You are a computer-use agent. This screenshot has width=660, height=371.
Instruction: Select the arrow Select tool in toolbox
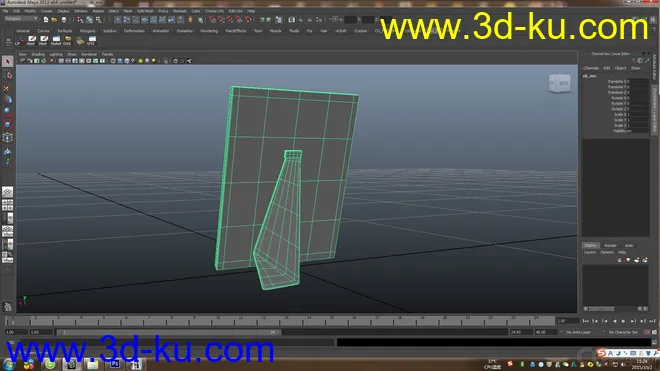[8, 61]
